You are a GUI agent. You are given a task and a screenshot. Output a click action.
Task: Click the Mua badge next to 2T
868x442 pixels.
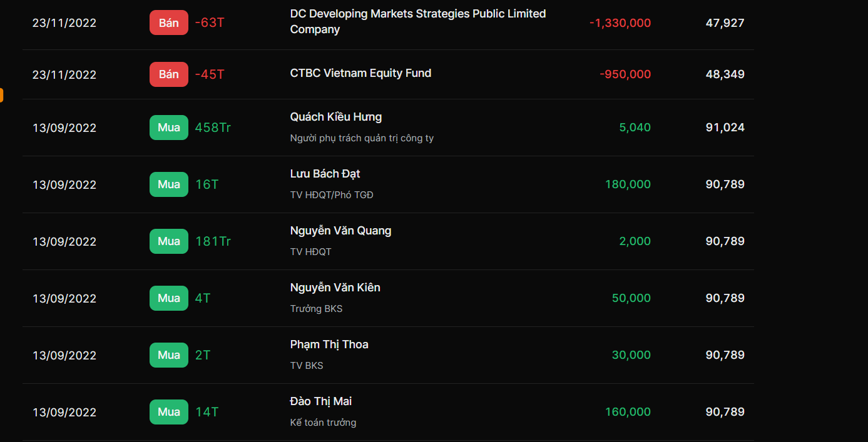point(168,355)
